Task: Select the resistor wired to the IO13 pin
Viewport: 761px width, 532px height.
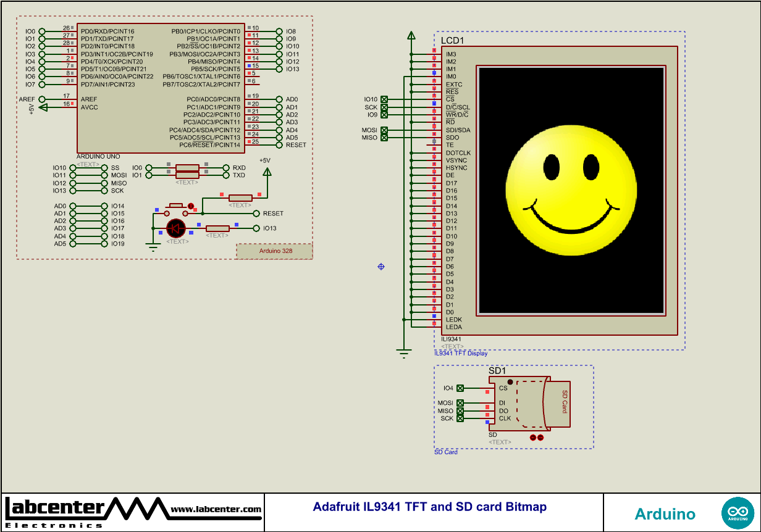Action: click(217, 228)
